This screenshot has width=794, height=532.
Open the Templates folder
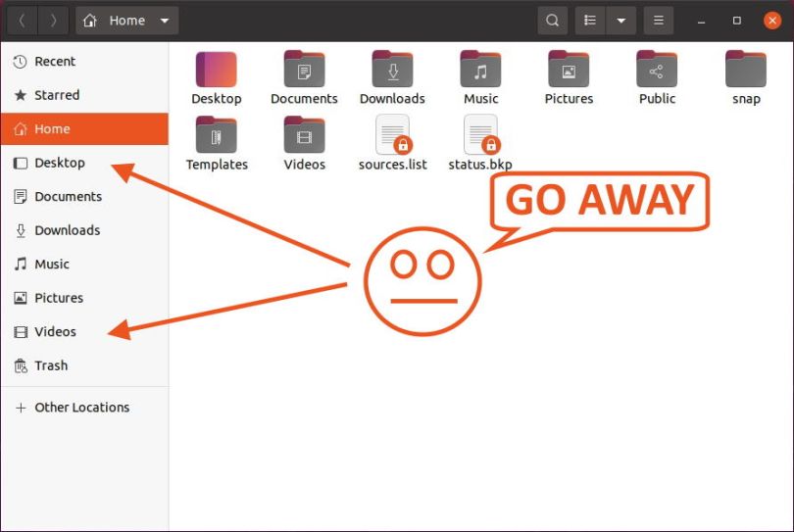(217, 136)
